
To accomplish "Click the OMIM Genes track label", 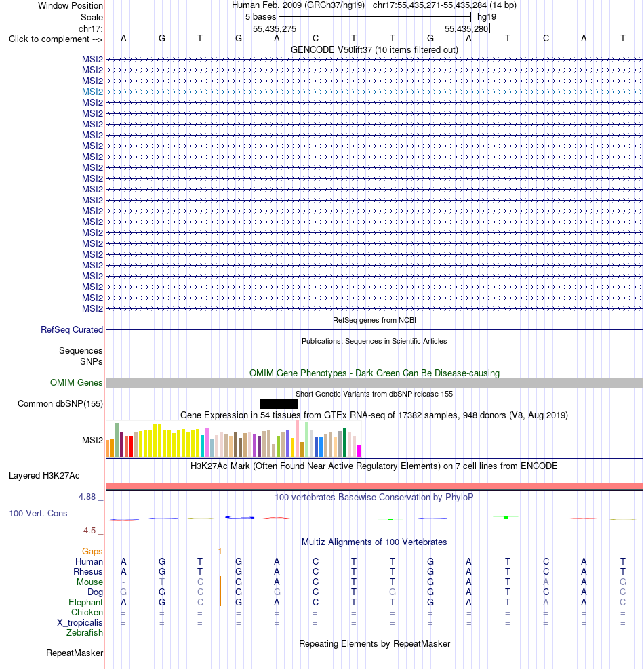I will 77,383.
